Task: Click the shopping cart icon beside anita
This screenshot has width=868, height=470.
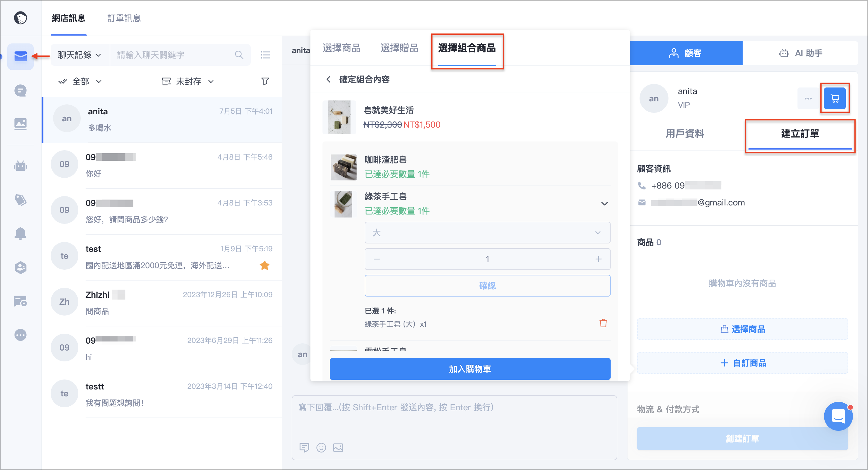Action: click(x=835, y=98)
